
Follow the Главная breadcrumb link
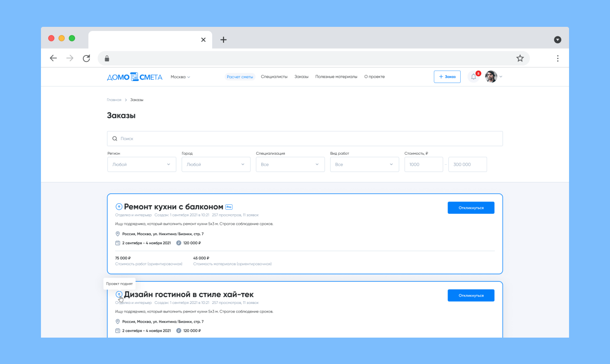point(114,100)
